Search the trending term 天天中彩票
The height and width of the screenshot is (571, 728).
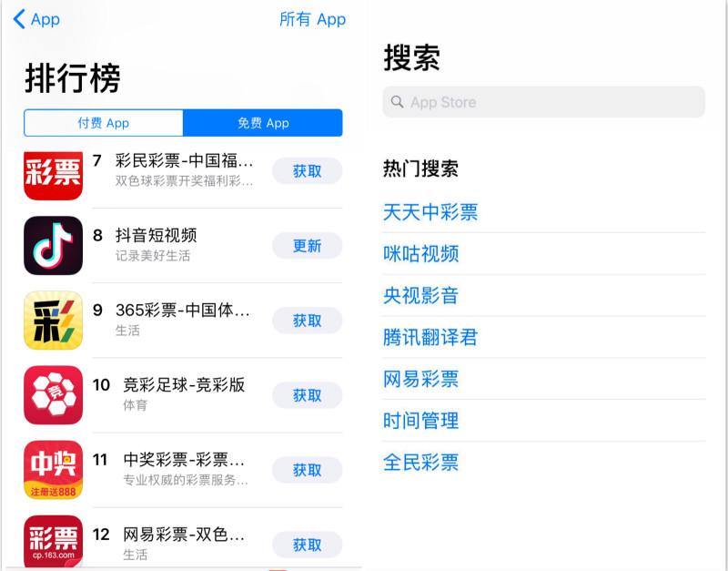(430, 212)
